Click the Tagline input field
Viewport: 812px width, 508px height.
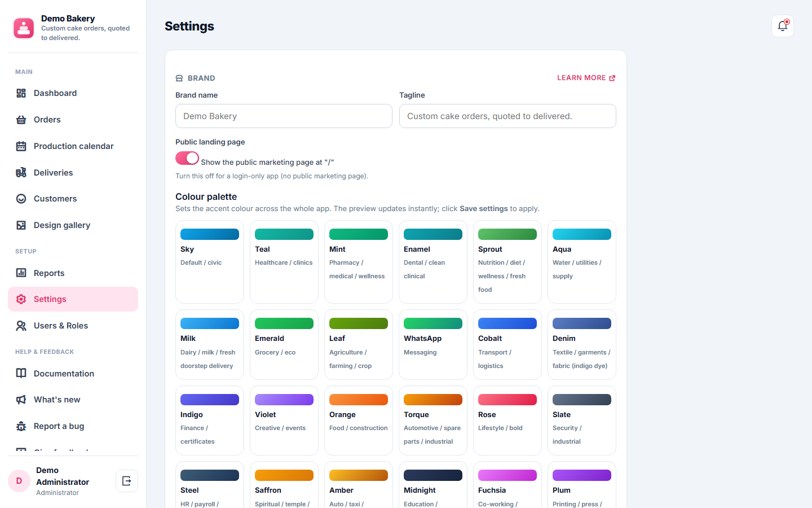point(507,116)
